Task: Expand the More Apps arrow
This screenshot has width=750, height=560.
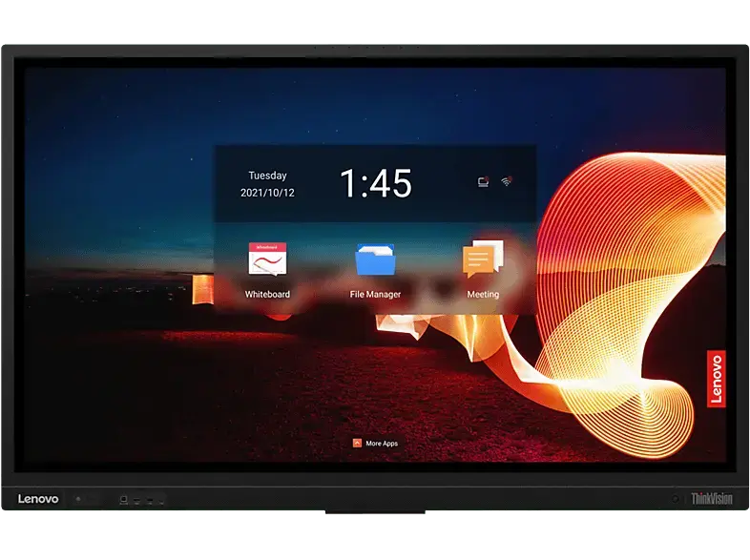Action: tap(357, 444)
